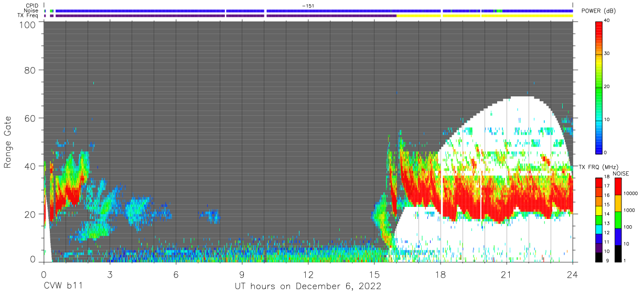This screenshot has height=297, width=644.
Task: Click the green 13-14 MHz swatch in TX FRQ legend
Action: point(599,219)
